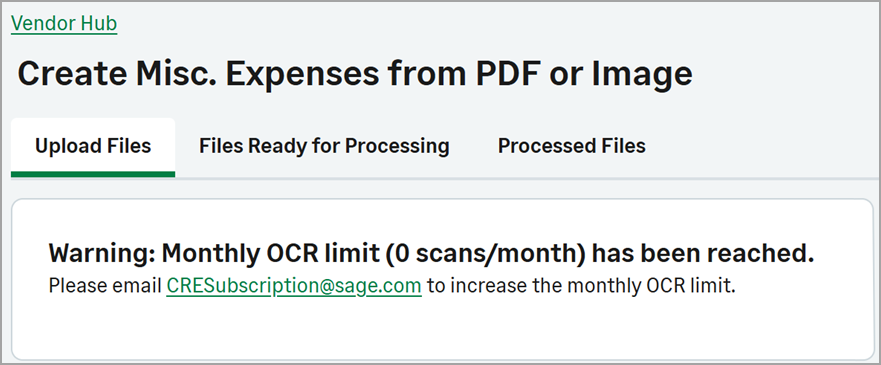The width and height of the screenshot is (881, 365).
Task: Click blank tab bar area after Processed Files
Action: coord(764,147)
